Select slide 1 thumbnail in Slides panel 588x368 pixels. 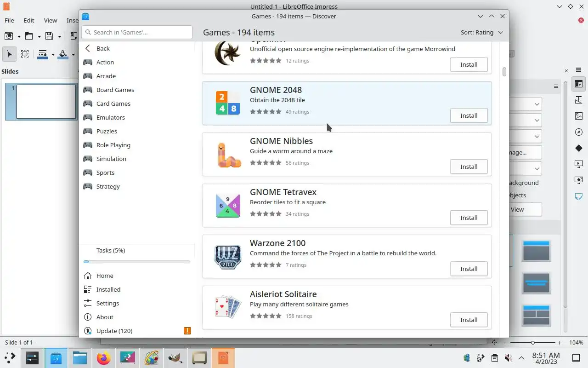coord(46,101)
